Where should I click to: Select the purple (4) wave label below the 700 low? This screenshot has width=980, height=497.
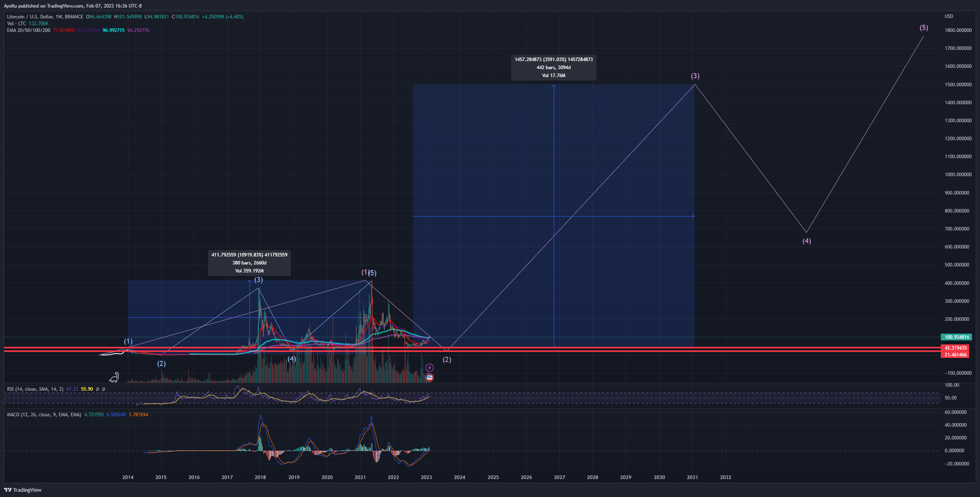coord(807,241)
